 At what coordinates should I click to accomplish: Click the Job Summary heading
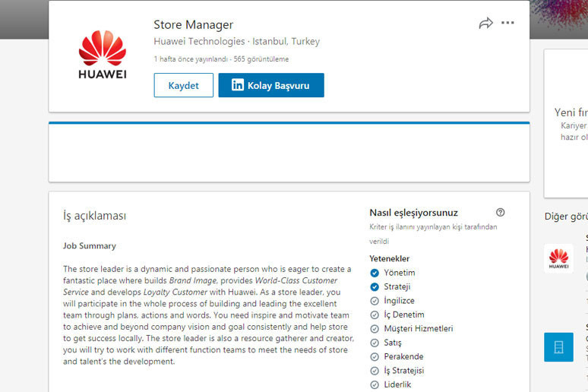[x=89, y=246]
